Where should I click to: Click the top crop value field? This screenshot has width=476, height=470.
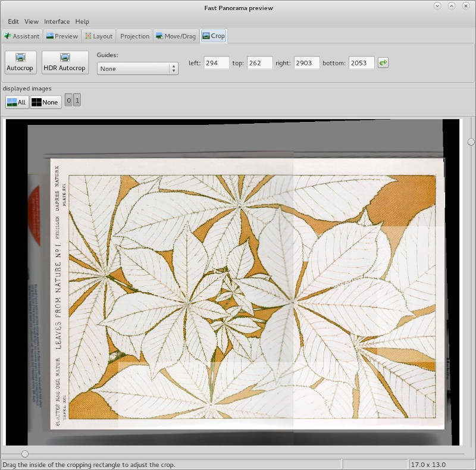click(x=260, y=63)
